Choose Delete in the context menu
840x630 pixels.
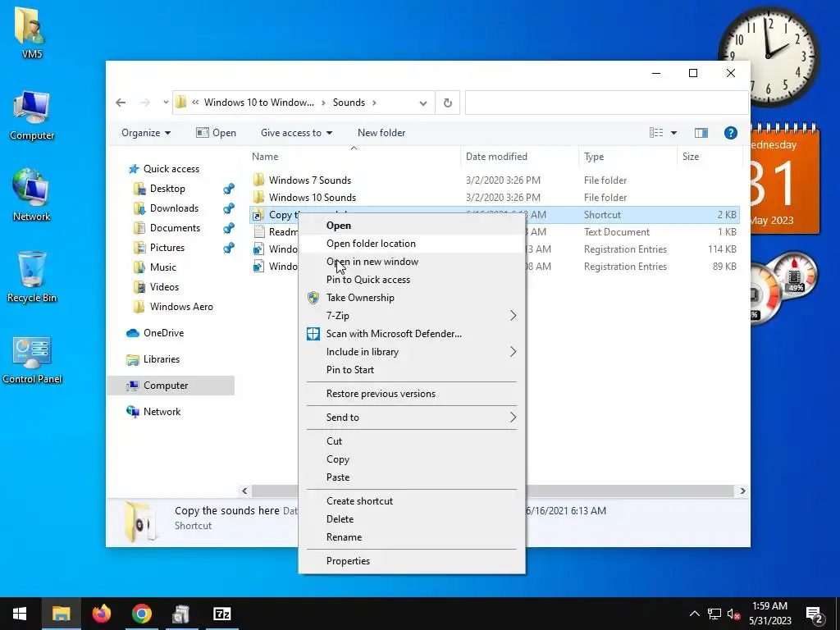[412, 519]
